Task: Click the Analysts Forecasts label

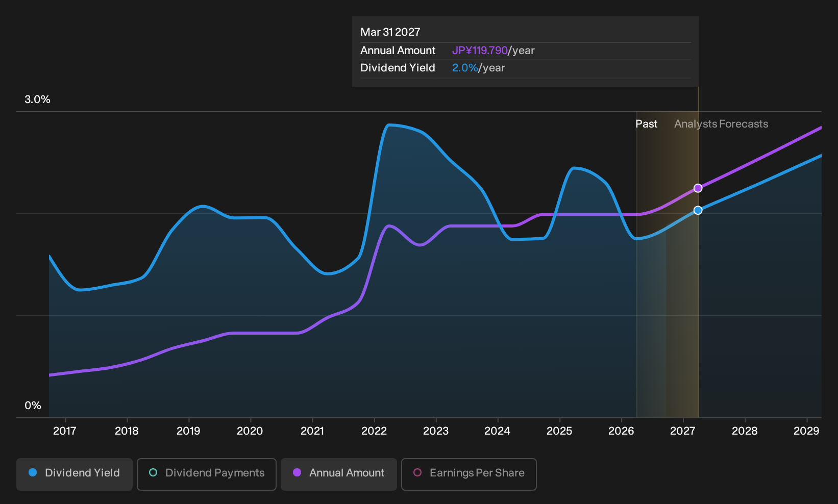Action: point(721,124)
